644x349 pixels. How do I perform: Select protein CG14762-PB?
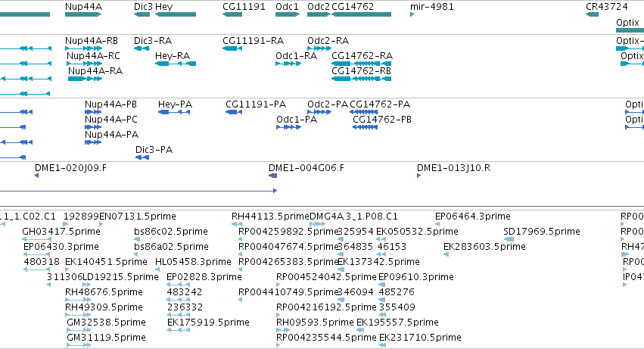365,127
